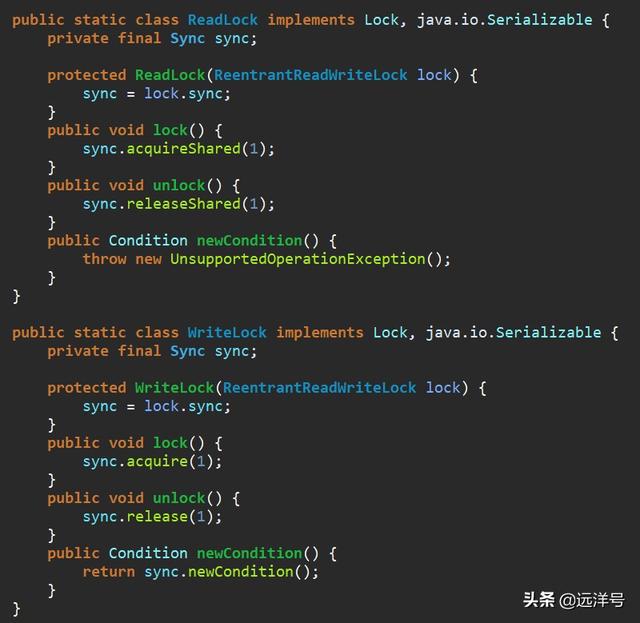Click the WriteLock class name
The height and width of the screenshot is (623, 640).
227,332
